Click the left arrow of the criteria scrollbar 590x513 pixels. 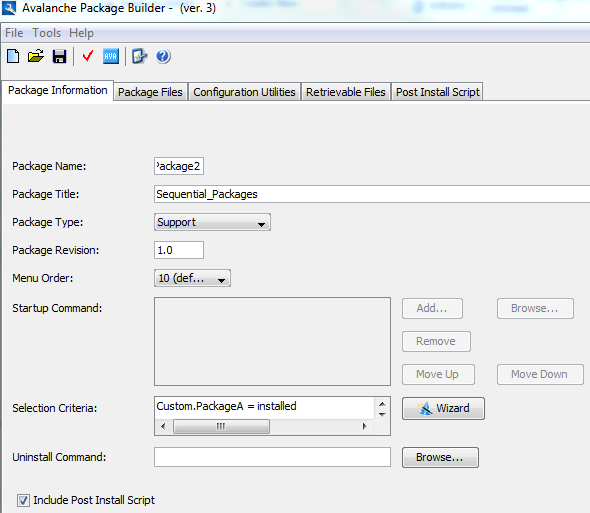click(163, 426)
